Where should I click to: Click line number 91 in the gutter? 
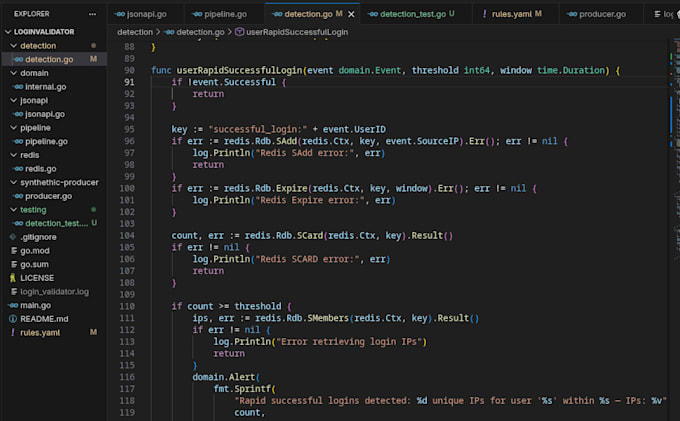tap(129, 82)
